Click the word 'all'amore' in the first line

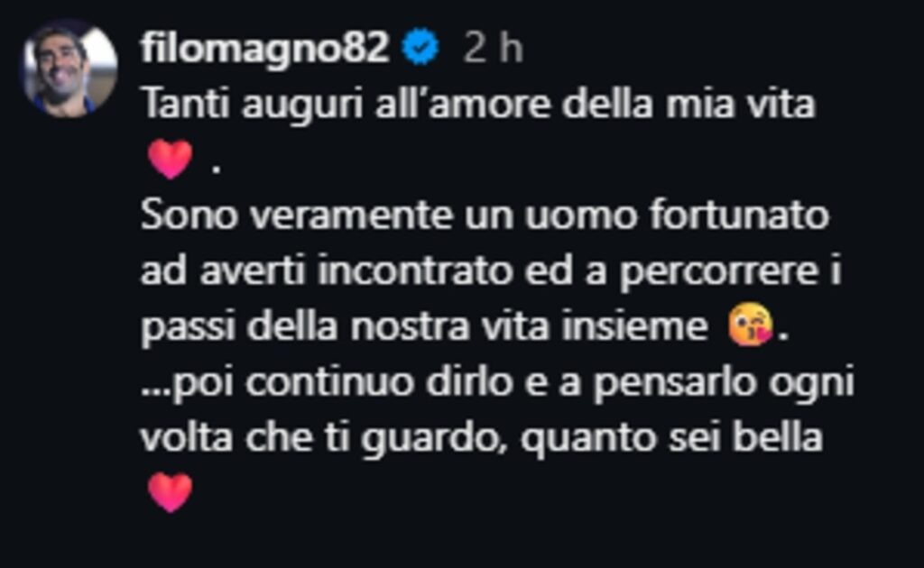pos(463,104)
